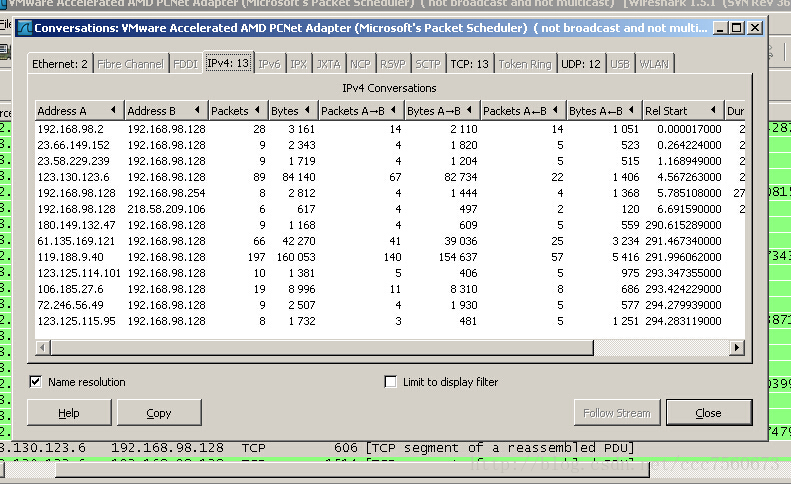Switch to the Ethernet: 2 tab

click(60, 64)
